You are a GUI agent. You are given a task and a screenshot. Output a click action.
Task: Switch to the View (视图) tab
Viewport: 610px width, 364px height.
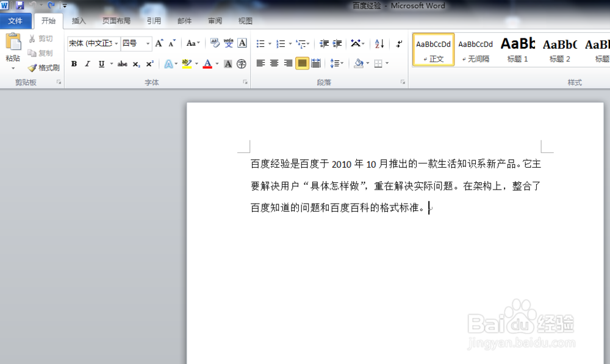(245, 21)
